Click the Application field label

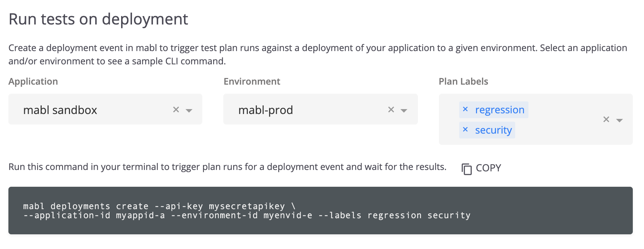[33, 81]
